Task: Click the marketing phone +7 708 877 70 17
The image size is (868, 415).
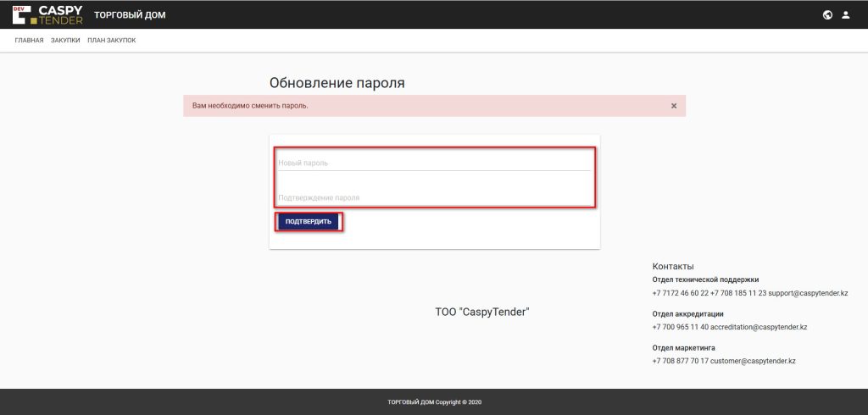Action: click(680, 361)
